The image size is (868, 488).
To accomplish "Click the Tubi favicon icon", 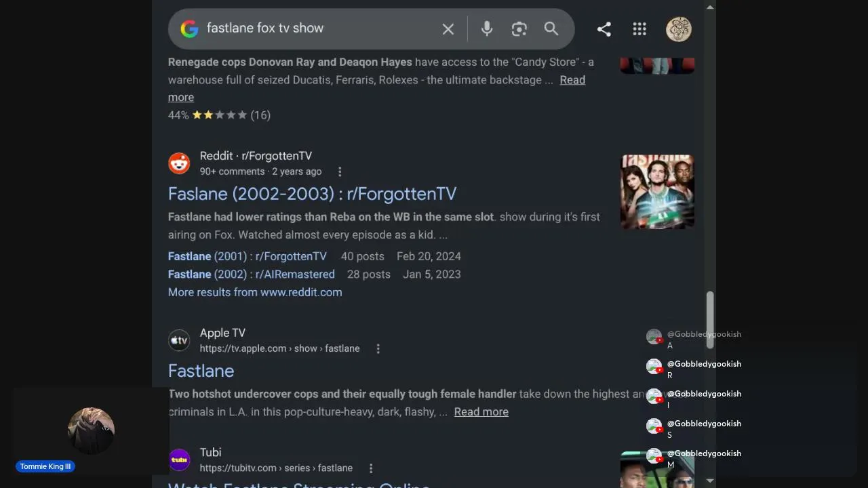I will point(180,460).
